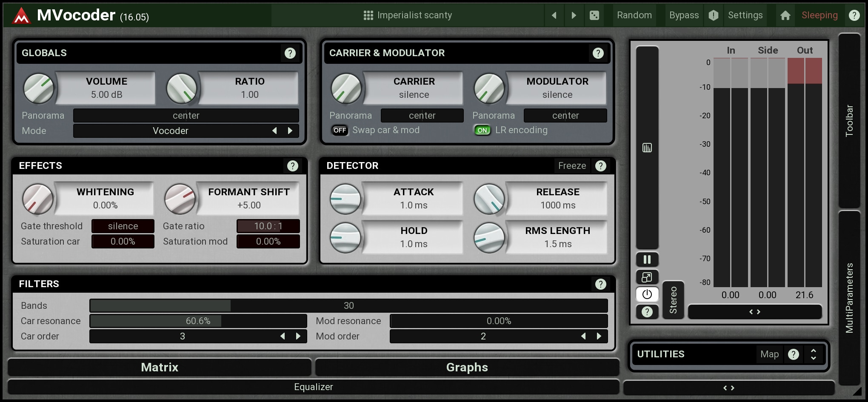Viewport: 868px width, 402px height.
Task: Click the Volume knob
Action: (x=39, y=88)
